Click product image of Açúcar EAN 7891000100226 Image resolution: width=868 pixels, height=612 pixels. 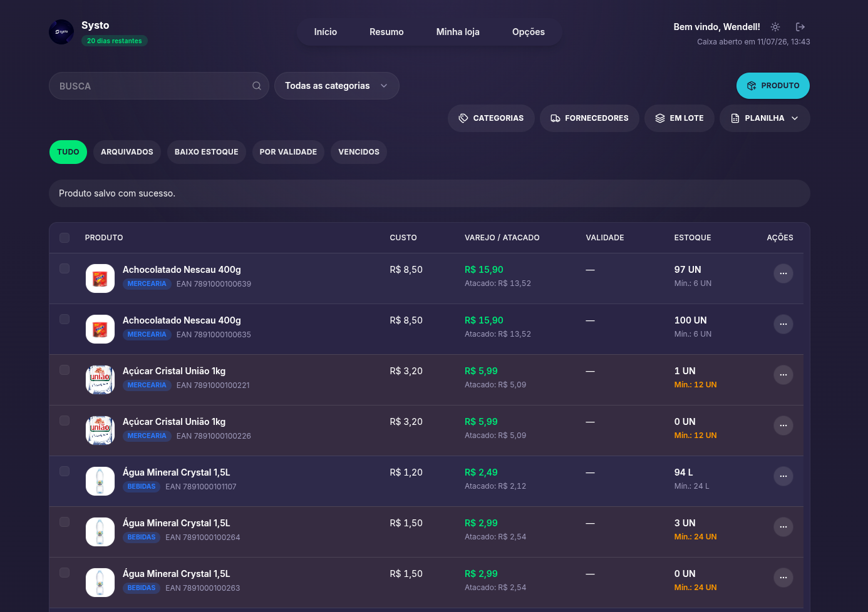(x=100, y=431)
